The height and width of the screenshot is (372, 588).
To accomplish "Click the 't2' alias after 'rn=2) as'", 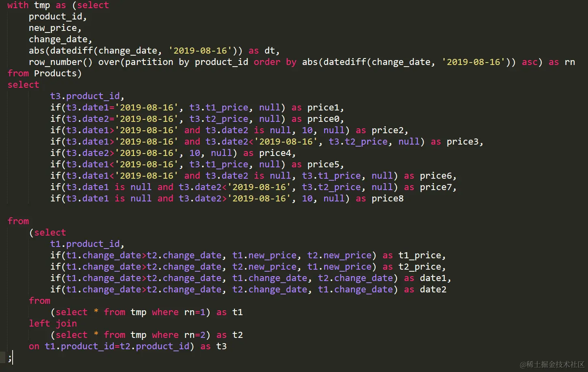I will pos(238,335).
